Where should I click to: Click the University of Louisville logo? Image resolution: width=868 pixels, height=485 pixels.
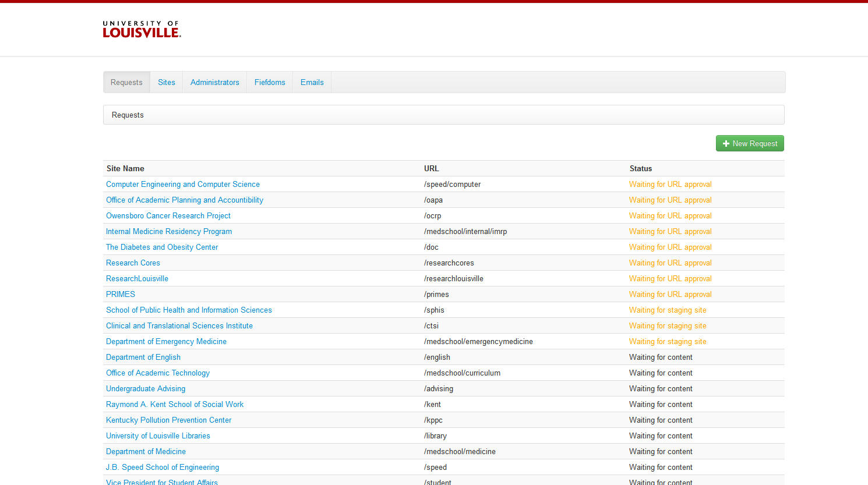pyautogui.click(x=142, y=30)
